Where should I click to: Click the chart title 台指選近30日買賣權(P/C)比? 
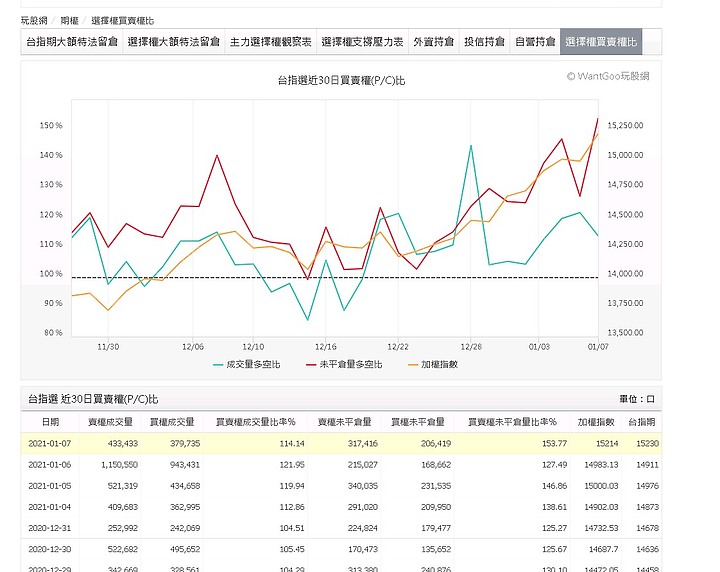(x=342, y=81)
